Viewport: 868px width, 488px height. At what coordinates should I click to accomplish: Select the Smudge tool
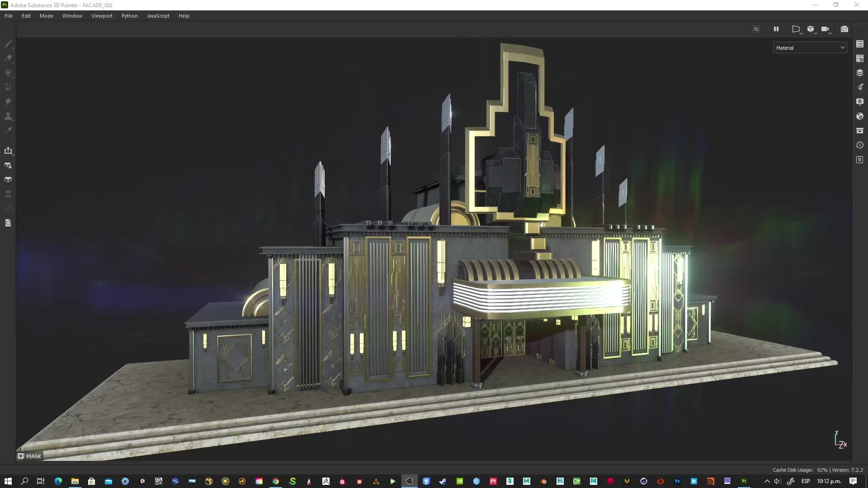(x=8, y=102)
